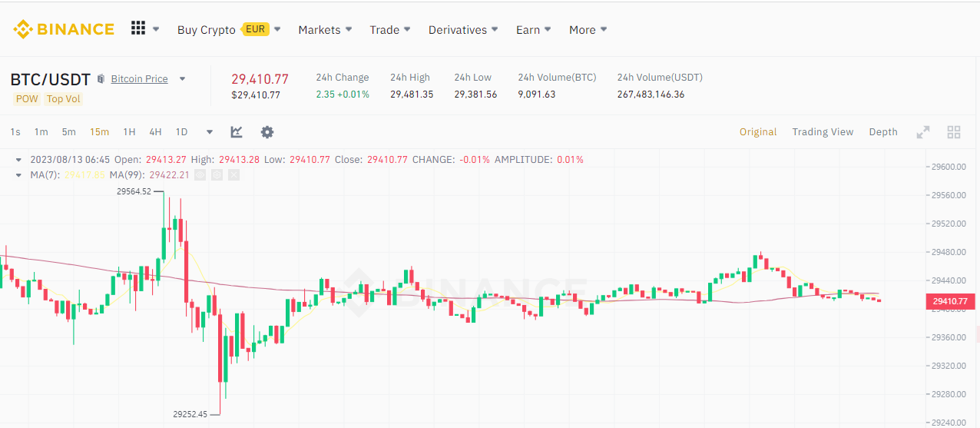Open the Bitcoin Price link
The image size is (980, 428).
[140, 79]
